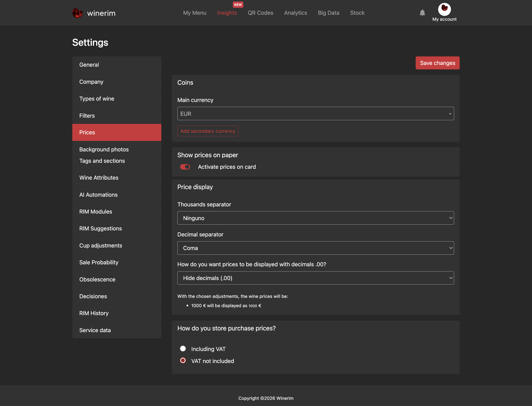The image size is (532, 406).
Task: Click the Main currency label
Action: pyautogui.click(x=195, y=100)
